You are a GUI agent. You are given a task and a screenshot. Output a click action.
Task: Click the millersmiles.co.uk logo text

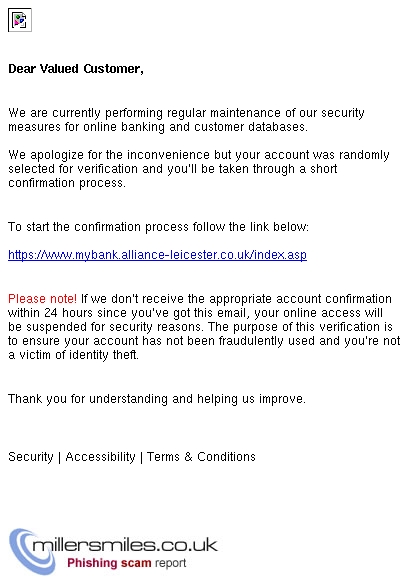point(125,545)
